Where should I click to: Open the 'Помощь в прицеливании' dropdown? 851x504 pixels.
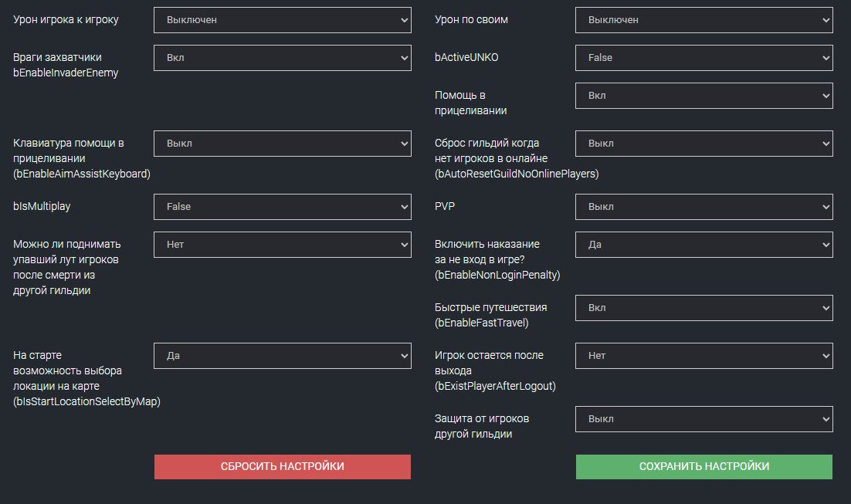pyautogui.click(x=704, y=96)
